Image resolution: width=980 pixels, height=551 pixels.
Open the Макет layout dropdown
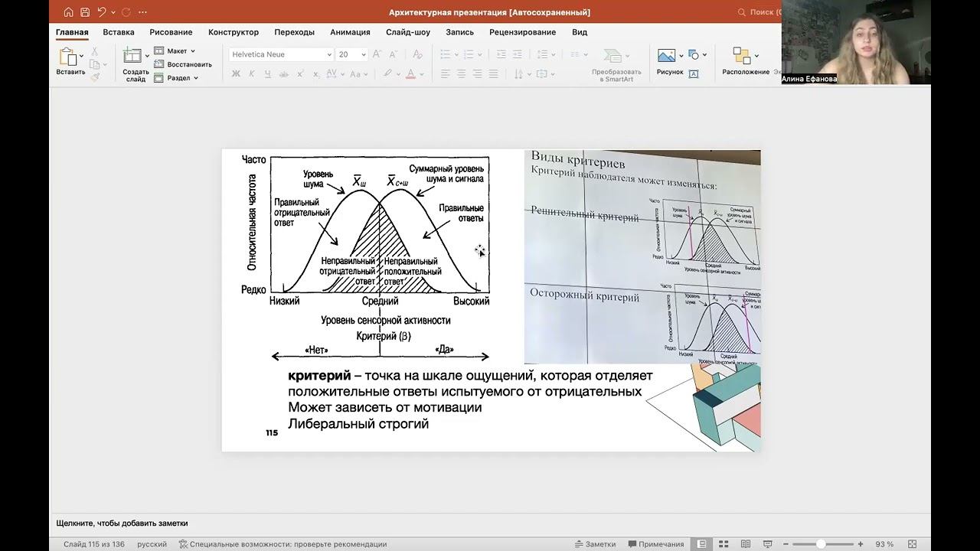point(177,51)
